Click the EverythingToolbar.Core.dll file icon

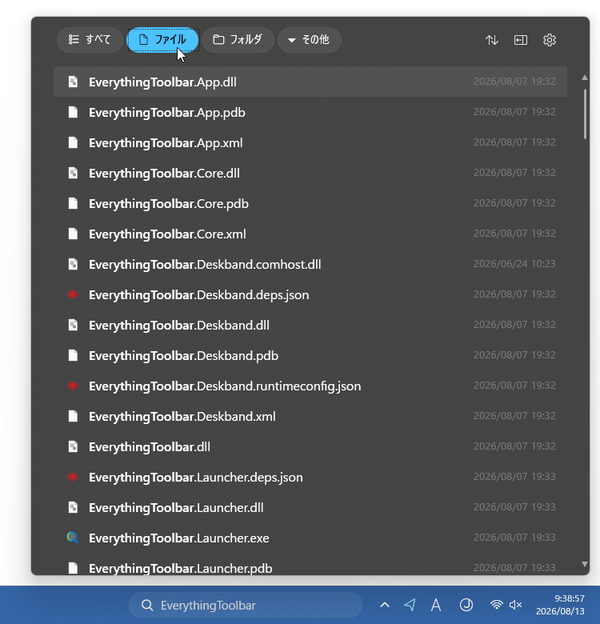73,173
